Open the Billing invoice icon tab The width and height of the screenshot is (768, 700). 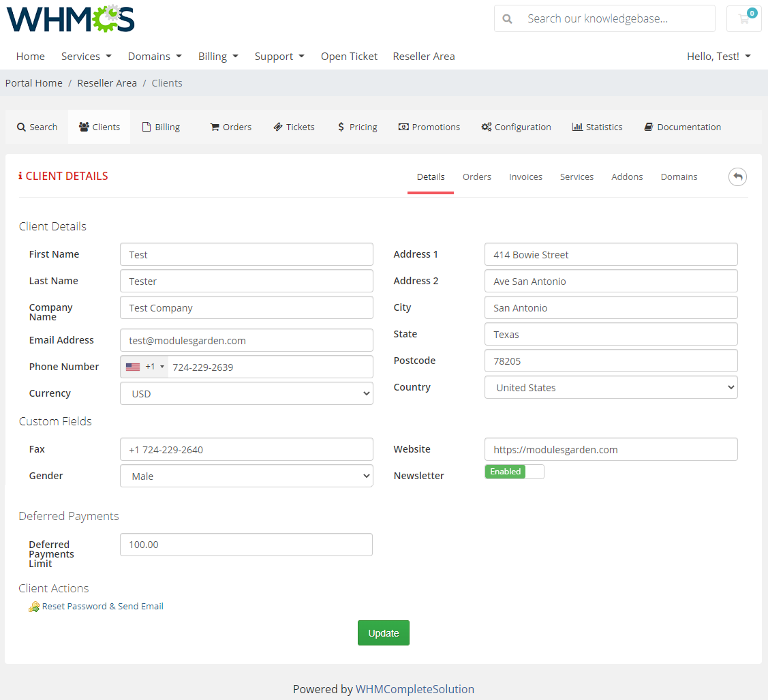tap(162, 127)
